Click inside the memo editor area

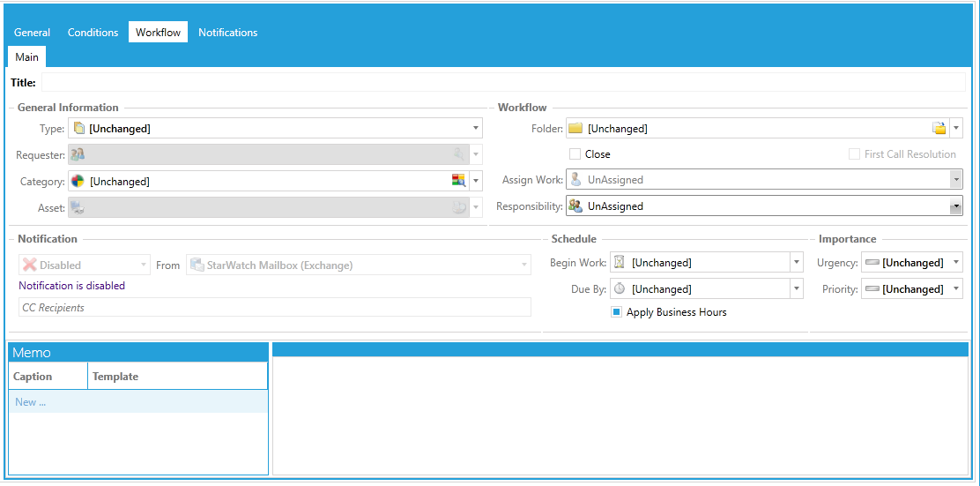(620, 416)
